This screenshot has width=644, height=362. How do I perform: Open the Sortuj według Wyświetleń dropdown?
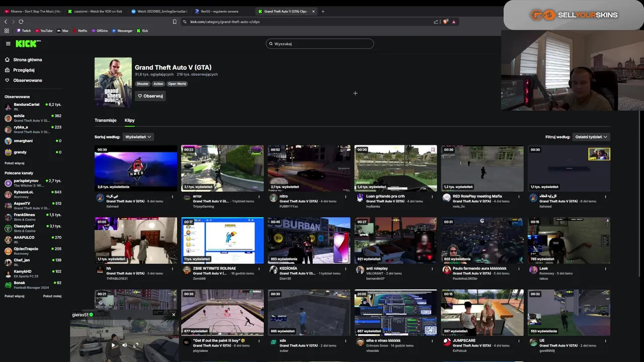coord(138,137)
